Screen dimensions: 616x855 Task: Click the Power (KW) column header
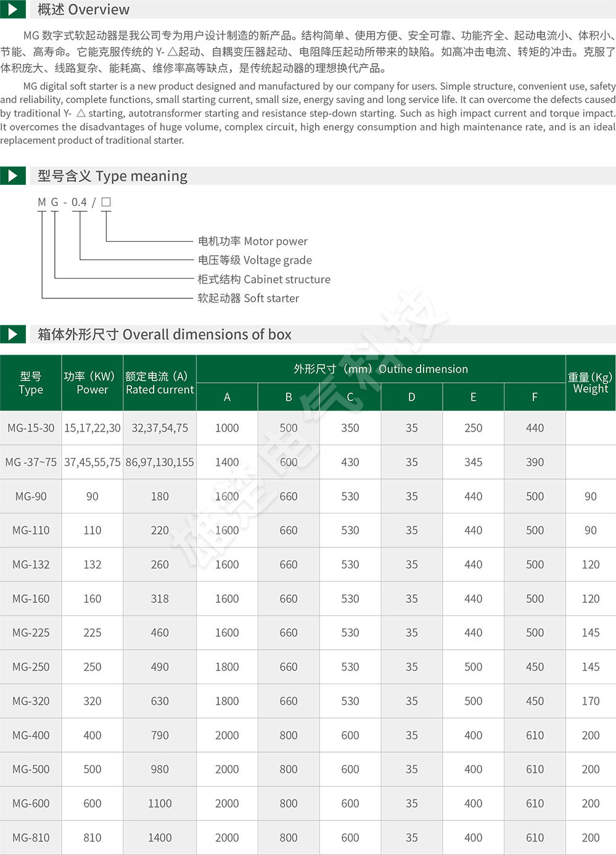pos(92,383)
